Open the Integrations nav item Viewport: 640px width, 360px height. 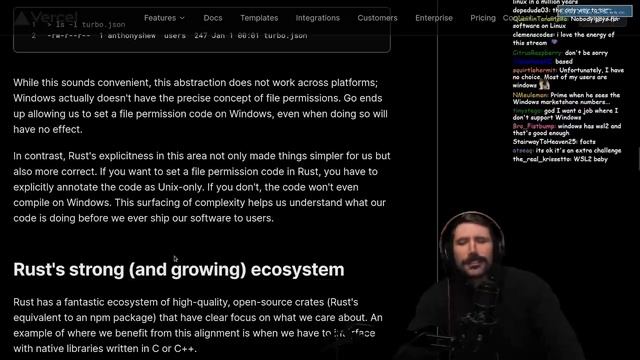click(x=318, y=18)
